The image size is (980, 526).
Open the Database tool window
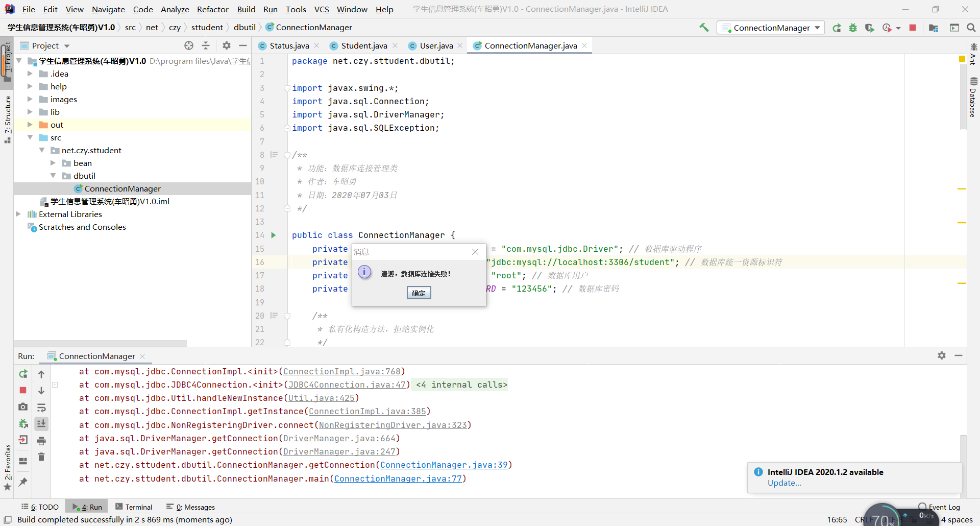(973, 97)
